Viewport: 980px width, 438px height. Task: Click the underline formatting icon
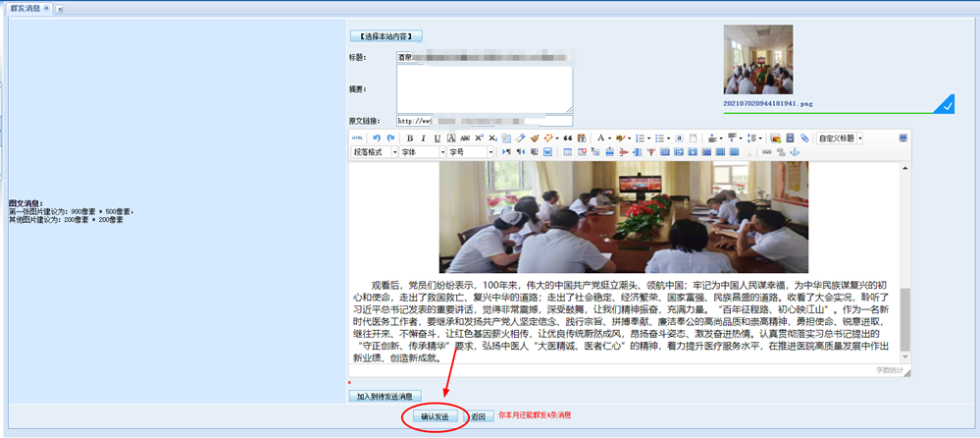click(438, 138)
